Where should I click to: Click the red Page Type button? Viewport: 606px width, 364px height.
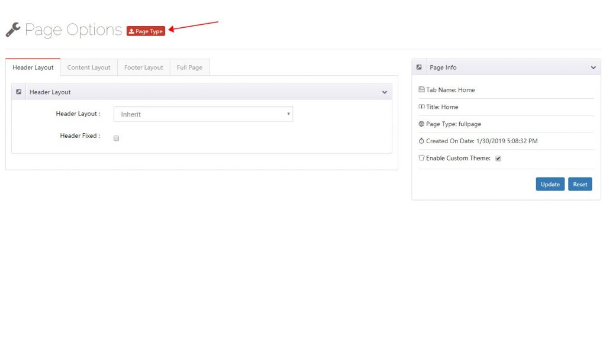click(146, 31)
